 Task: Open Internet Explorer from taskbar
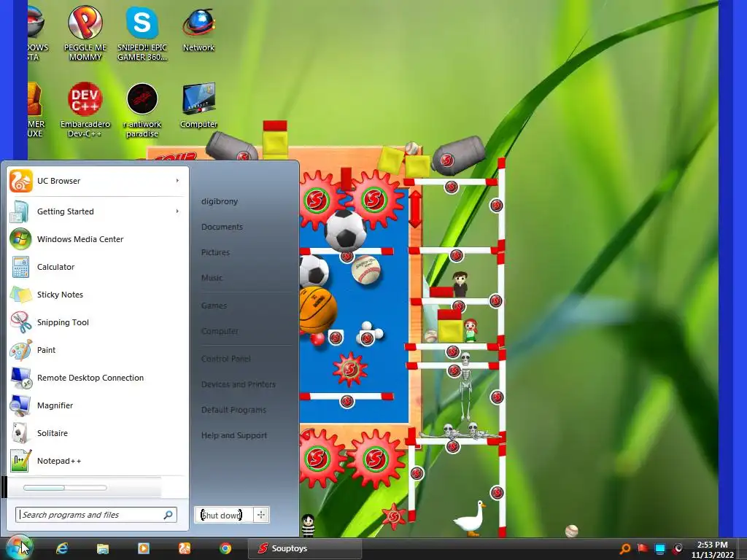62,548
